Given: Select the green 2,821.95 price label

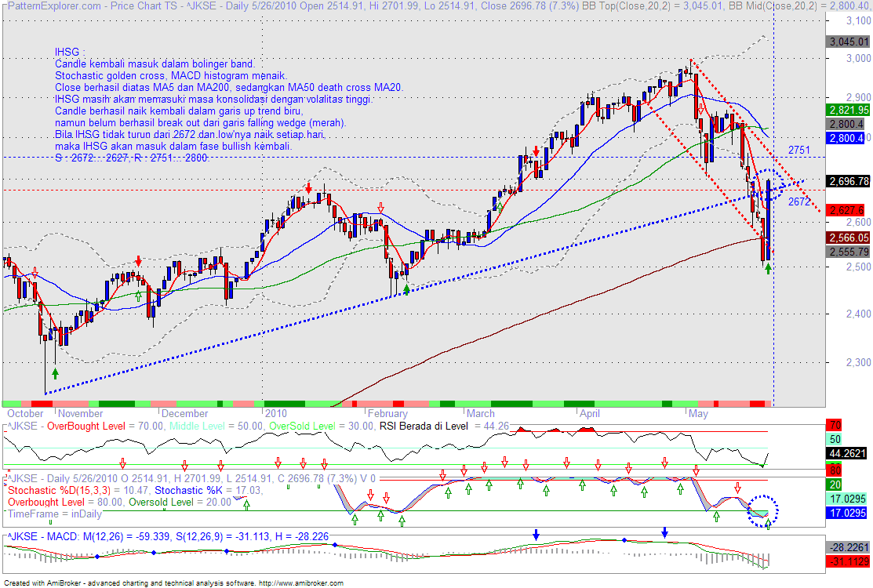Looking at the screenshot, I should coord(849,110).
